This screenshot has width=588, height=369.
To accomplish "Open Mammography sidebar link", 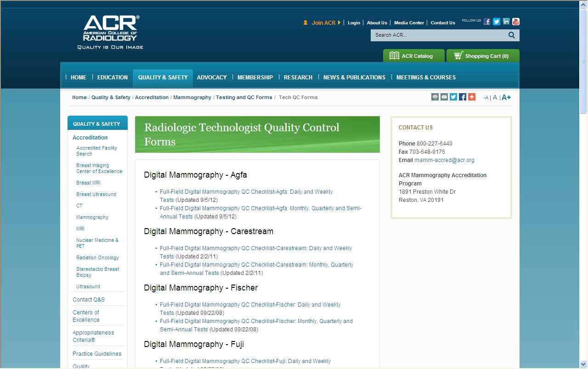I will click(x=92, y=217).
